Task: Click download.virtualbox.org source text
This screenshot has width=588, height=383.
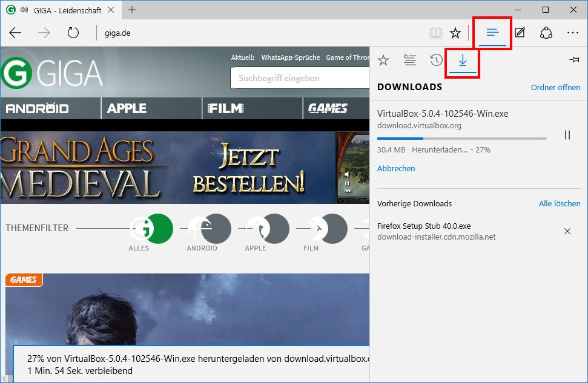Action: tap(419, 125)
